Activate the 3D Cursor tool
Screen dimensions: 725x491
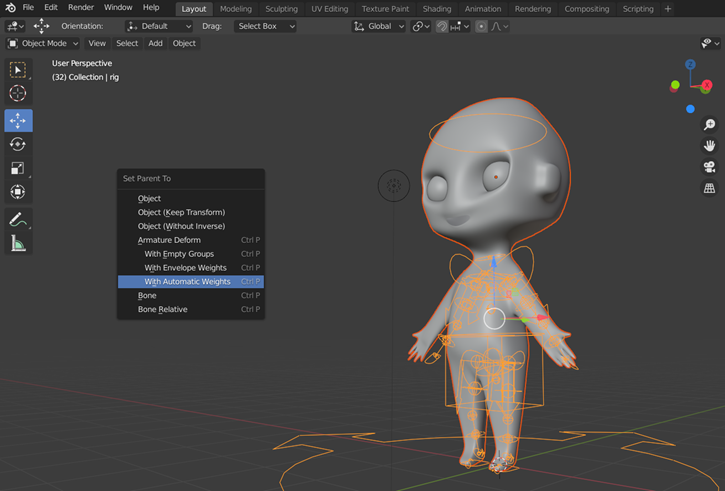point(18,93)
